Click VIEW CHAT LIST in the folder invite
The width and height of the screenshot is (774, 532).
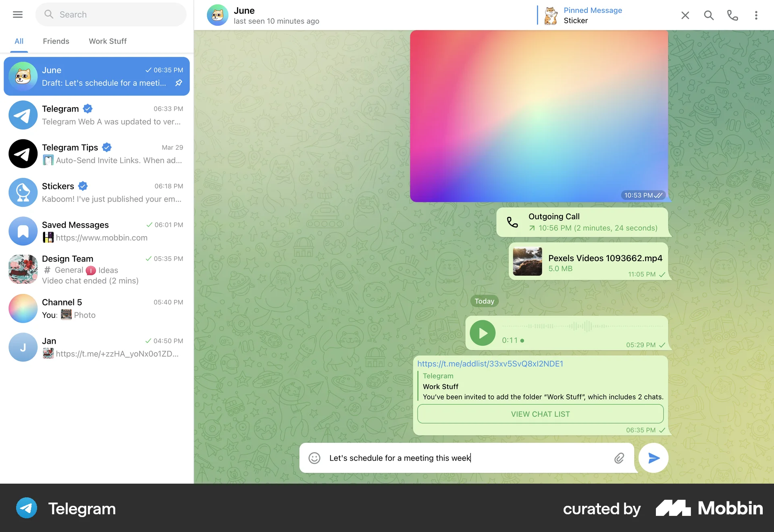(540, 414)
